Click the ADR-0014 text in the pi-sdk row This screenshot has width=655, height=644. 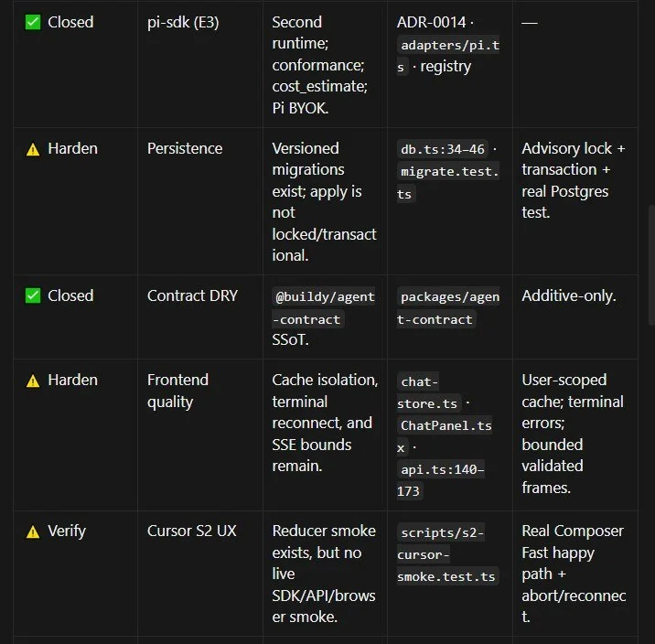(x=431, y=22)
